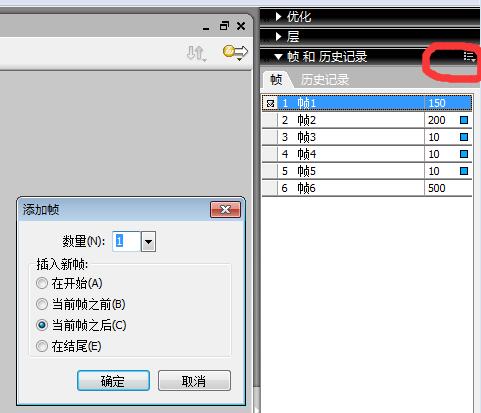Switch to the 历史记录 tab
This screenshot has width=481, height=413.
point(325,80)
